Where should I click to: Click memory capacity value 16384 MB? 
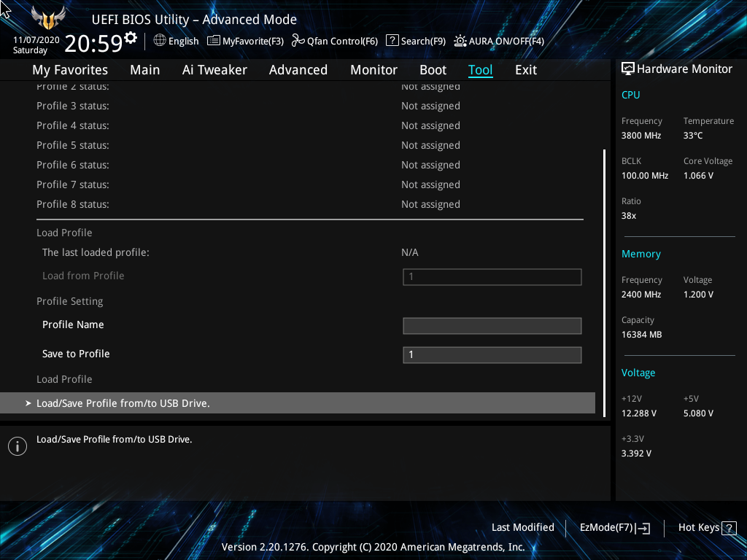tap(641, 335)
